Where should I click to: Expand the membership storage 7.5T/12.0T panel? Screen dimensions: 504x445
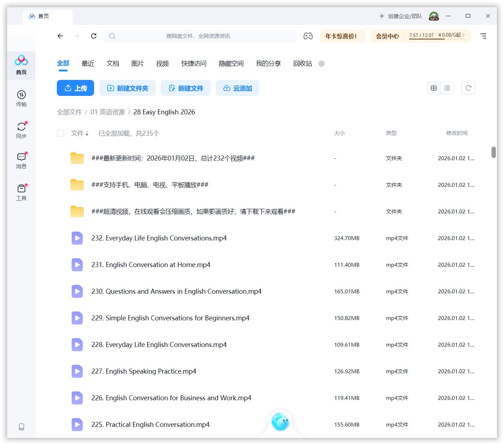click(437, 36)
